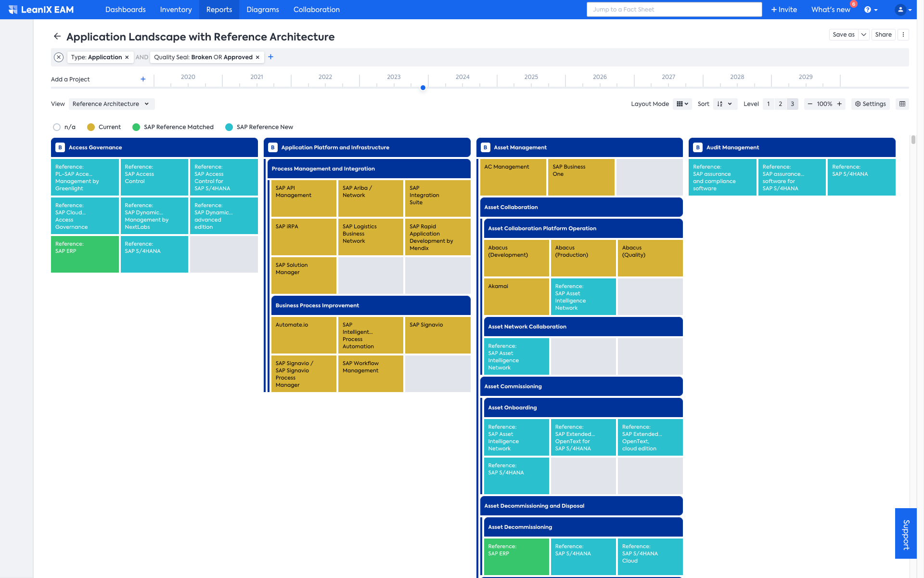Remove the Type: Application filter
The height and width of the screenshot is (578, 924).
[x=127, y=57]
